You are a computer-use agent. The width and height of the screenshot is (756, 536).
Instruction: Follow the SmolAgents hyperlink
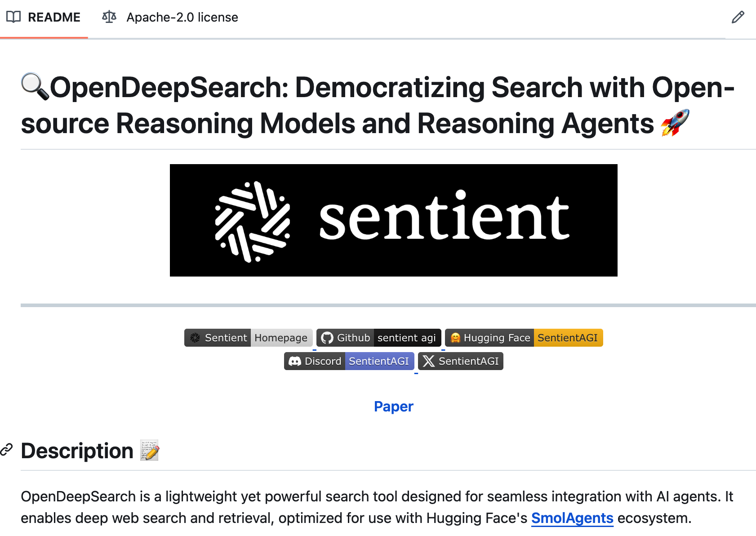(572, 518)
